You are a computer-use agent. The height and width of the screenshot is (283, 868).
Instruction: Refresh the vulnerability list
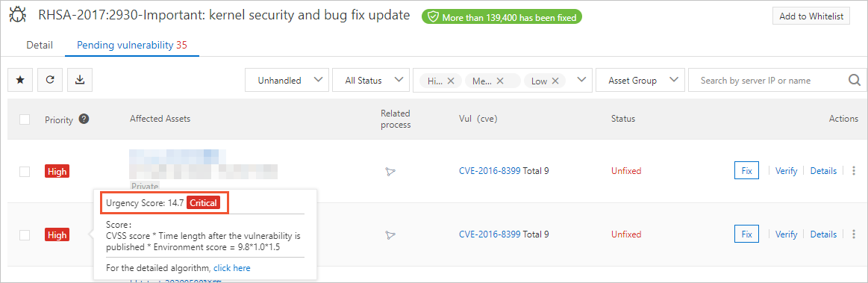coord(50,81)
